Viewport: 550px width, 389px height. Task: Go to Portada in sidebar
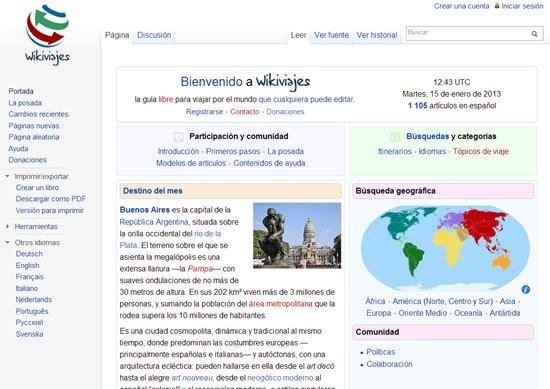(x=21, y=91)
